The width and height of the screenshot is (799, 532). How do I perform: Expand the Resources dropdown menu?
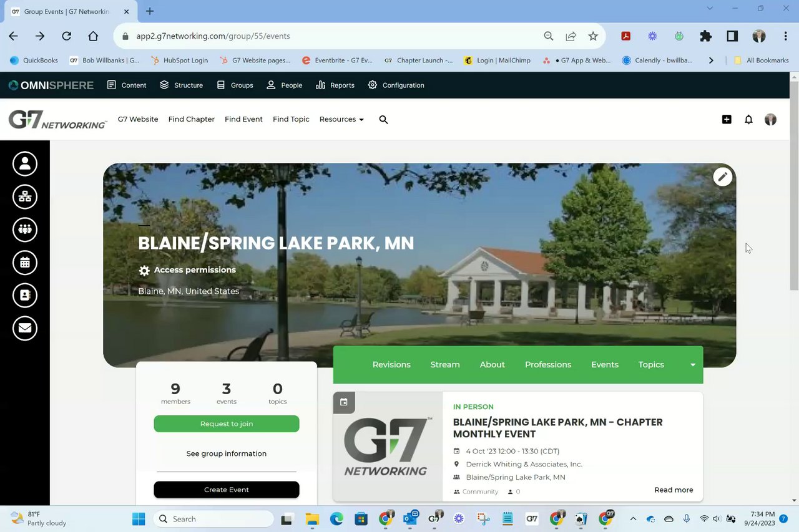tap(341, 119)
